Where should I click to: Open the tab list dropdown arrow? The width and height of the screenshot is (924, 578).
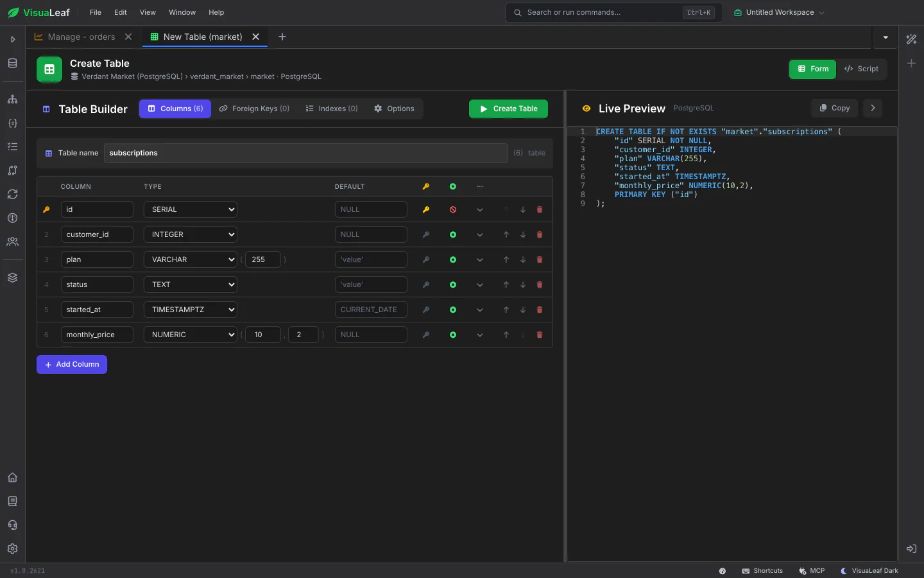(886, 37)
